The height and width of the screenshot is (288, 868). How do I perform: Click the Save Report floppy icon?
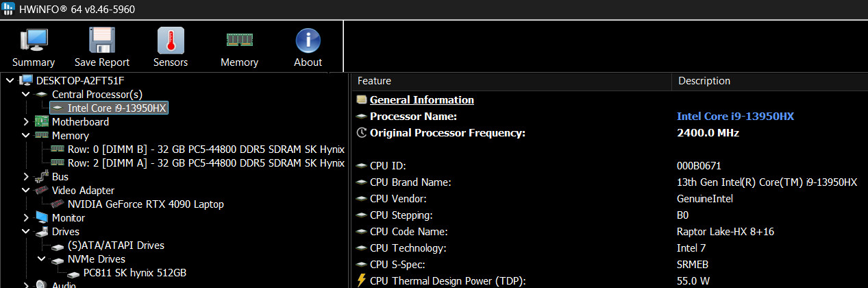click(x=102, y=40)
